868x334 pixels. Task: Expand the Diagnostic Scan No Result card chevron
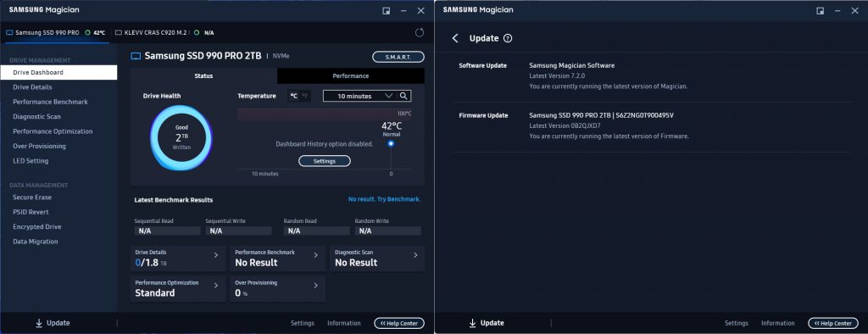[415, 255]
